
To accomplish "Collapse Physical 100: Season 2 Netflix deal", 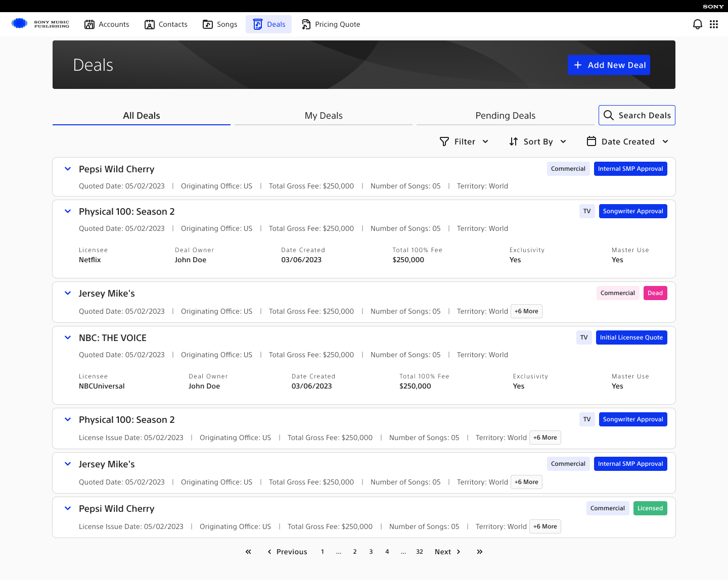I will [x=68, y=211].
